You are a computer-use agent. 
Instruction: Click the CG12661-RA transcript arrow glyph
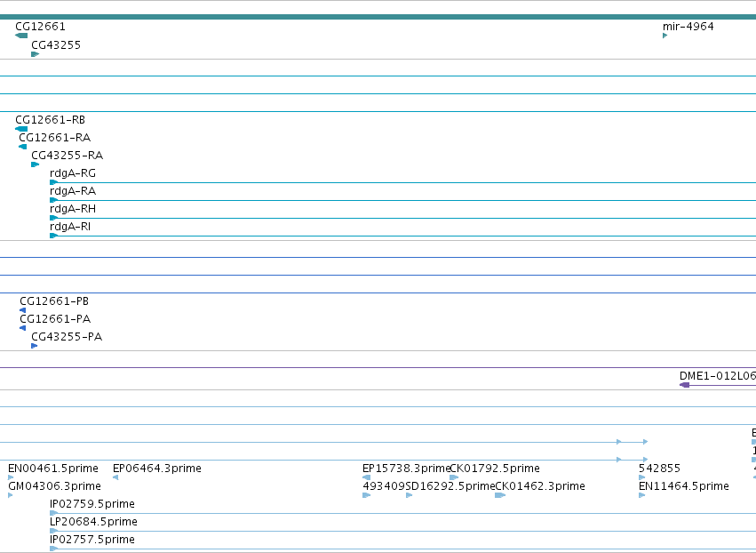[23, 147]
